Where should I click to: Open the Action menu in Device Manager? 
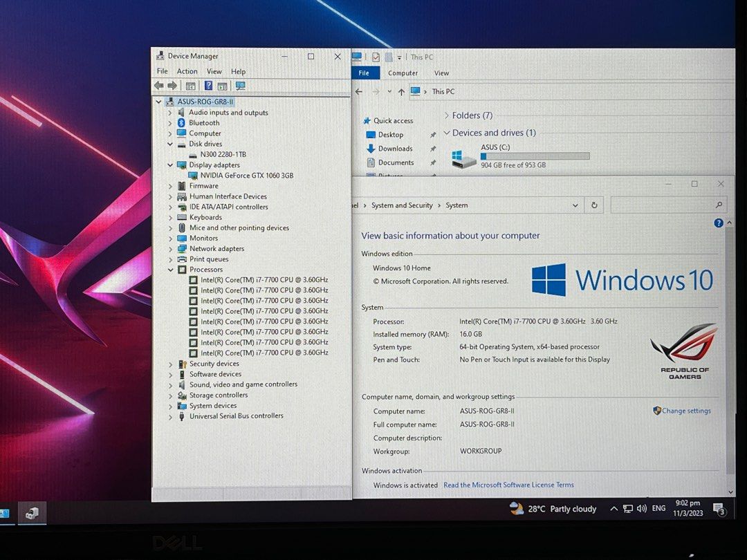point(187,71)
